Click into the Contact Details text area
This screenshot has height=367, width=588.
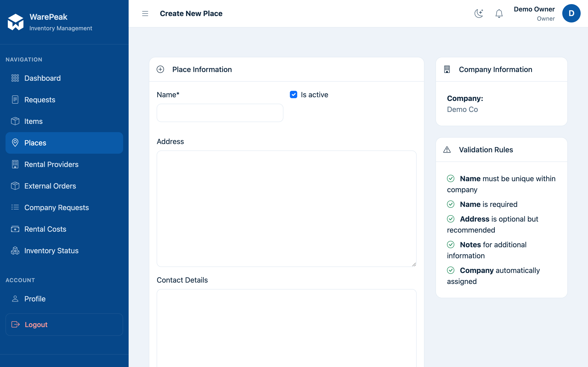point(286,328)
